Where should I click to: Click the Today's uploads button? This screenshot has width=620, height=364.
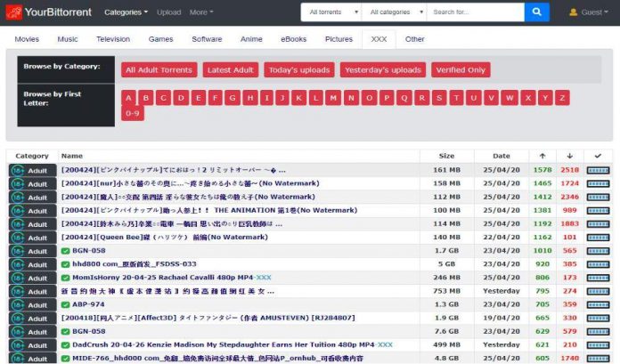click(x=298, y=69)
